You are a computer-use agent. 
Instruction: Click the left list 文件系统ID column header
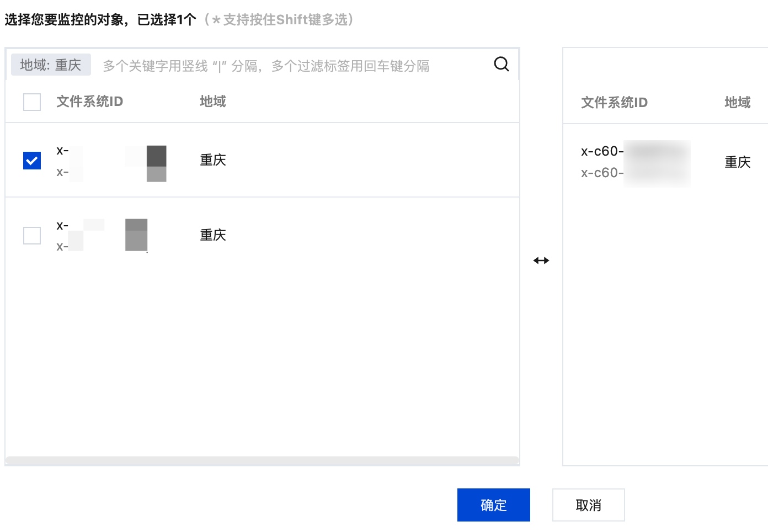point(89,102)
